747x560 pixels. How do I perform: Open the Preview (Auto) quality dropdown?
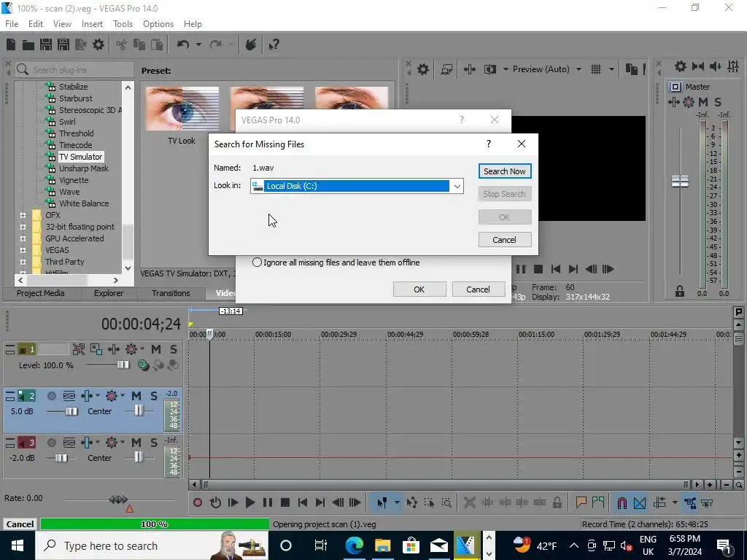coord(578,69)
